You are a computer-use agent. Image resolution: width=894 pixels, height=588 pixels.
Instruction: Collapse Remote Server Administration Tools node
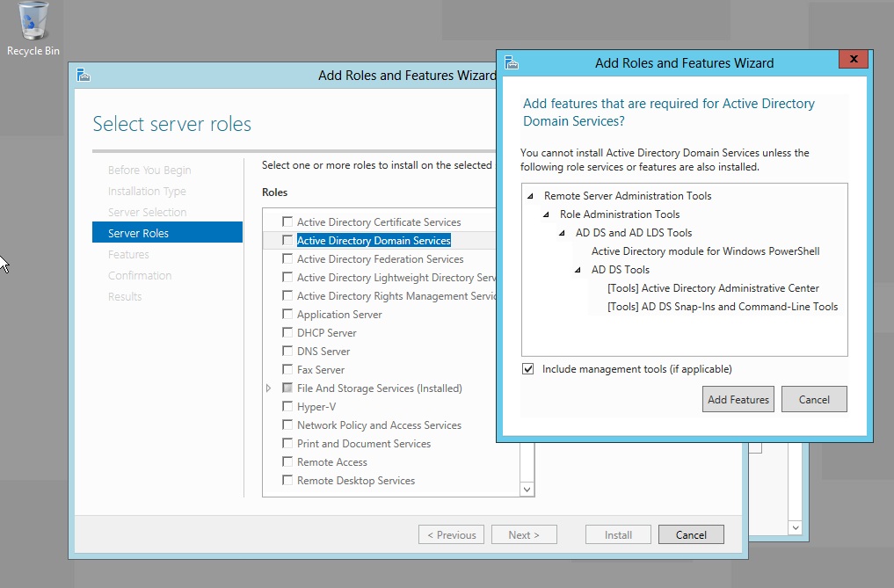click(x=530, y=196)
